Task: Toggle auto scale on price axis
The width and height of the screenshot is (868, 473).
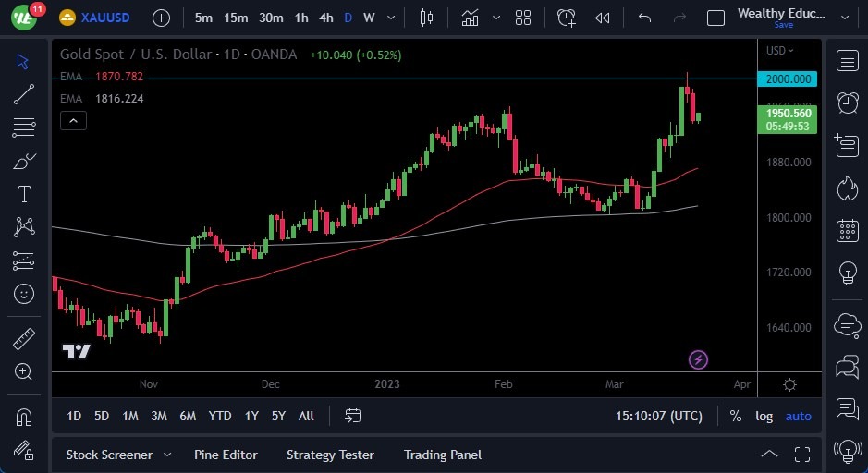Action: [x=798, y=416]
